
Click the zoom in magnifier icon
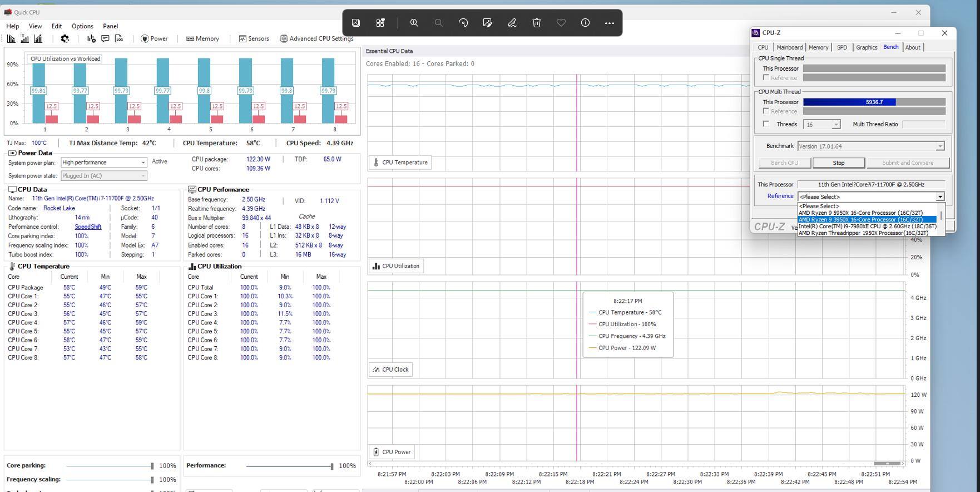click(x=414, y=23)
